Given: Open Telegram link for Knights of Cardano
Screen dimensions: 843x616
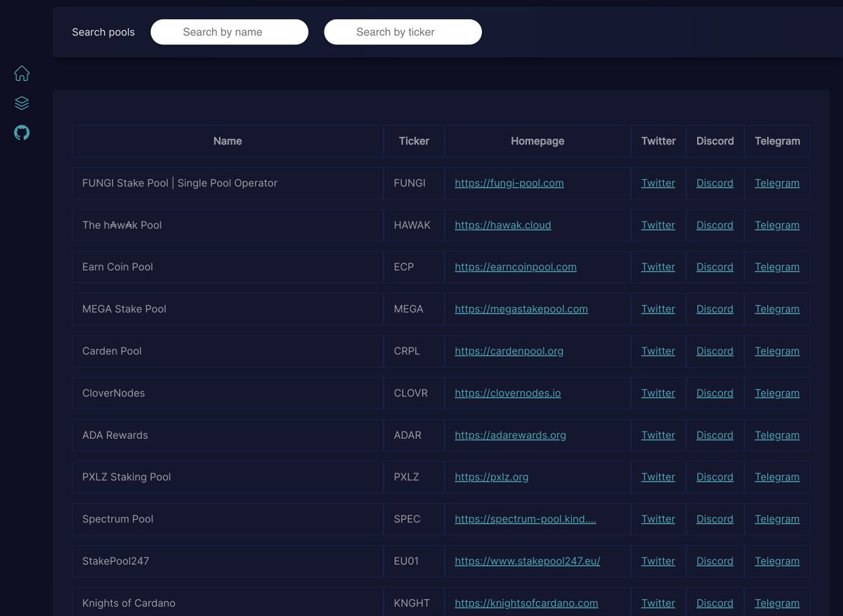Looking at the screenshot, I should coord(777,603).
